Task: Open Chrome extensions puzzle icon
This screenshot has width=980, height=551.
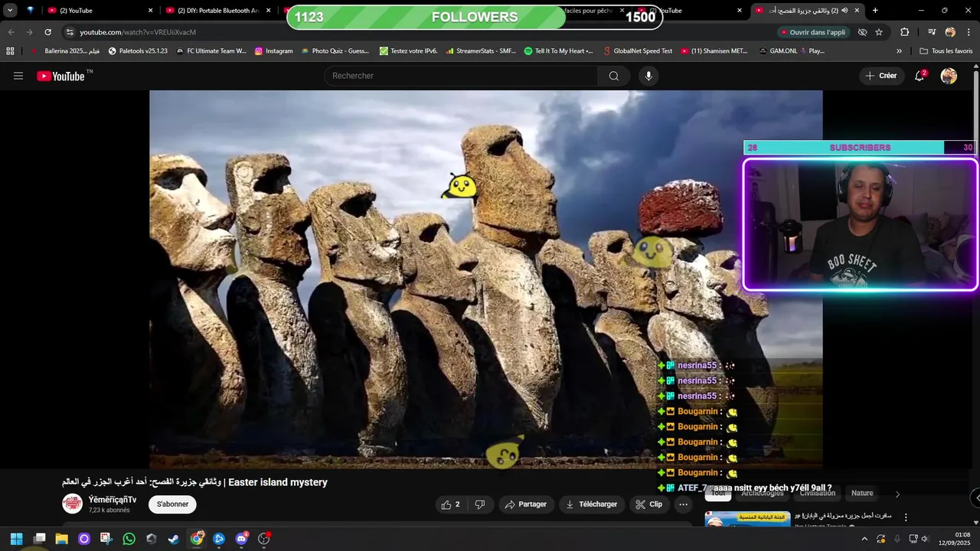Action: click(904, 32)
